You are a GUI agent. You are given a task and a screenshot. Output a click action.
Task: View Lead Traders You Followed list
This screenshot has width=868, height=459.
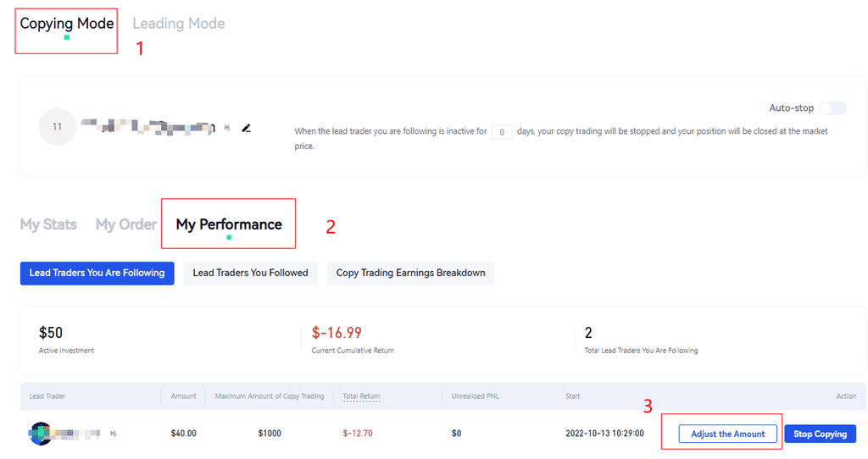tap(250, 273)
